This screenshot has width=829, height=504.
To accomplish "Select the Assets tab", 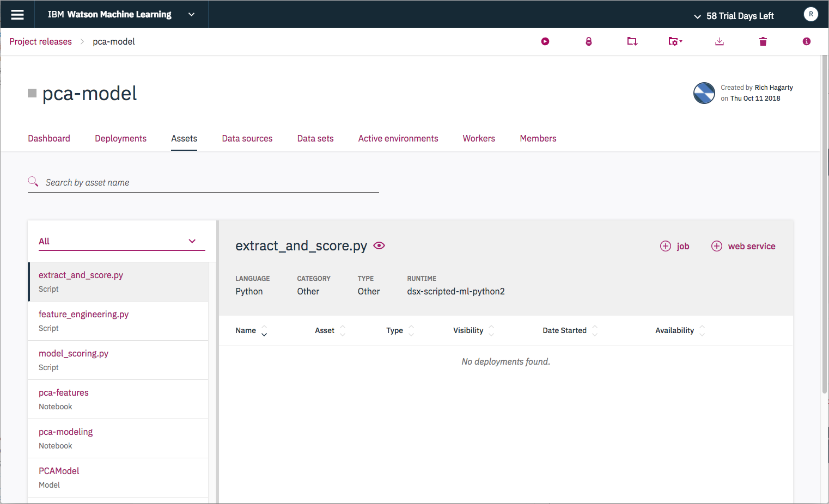I will pyautogui.click(x=184, y=138).
